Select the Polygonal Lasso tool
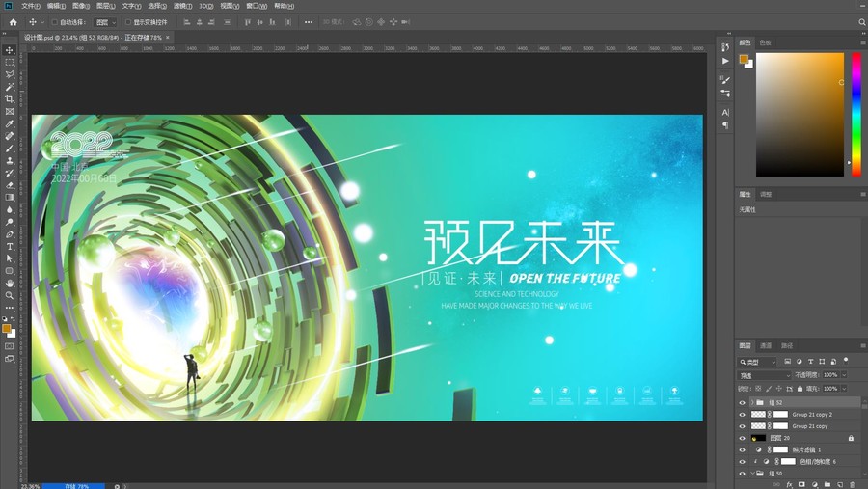Viewport: 868px width, 489px height. click(x=10, y=75)
